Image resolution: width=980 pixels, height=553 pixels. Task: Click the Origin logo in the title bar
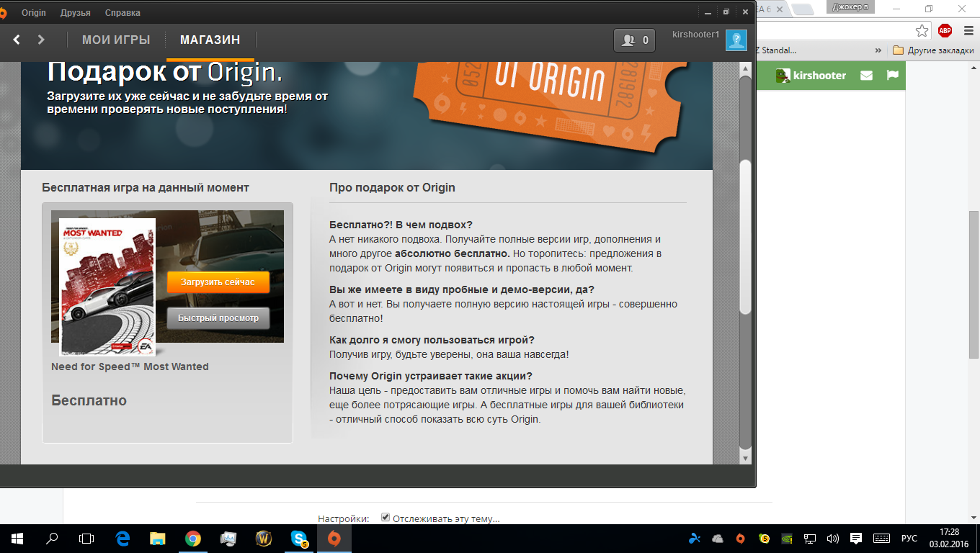[x=4, y=12]
